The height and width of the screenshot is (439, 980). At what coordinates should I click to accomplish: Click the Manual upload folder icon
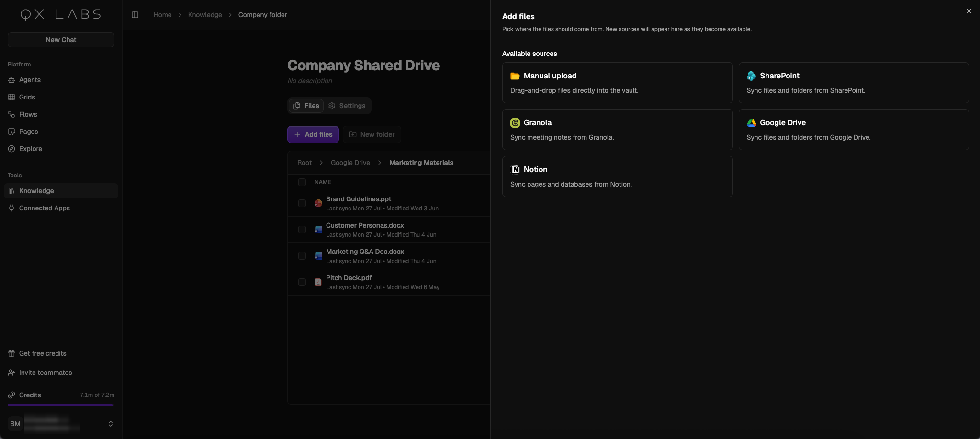click(515, 76)
